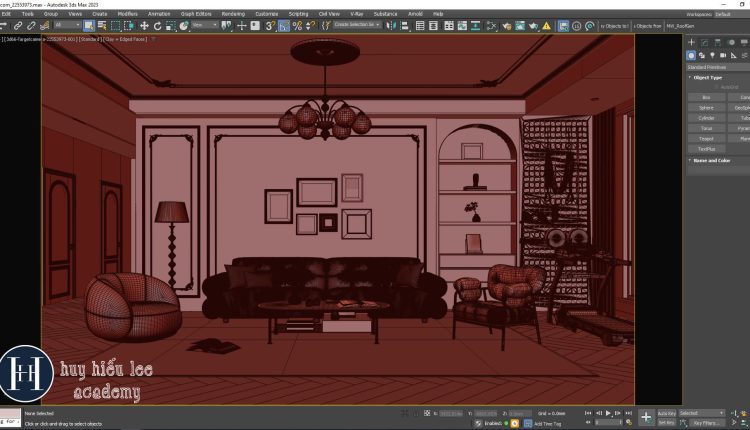Click the Box primitive button
The width and height of the screenshot is (750, 430).
point(706,97)
